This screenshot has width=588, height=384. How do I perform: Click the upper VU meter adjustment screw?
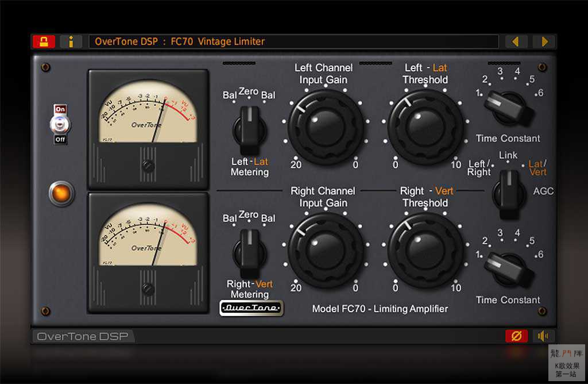click(x=148, y=166)
